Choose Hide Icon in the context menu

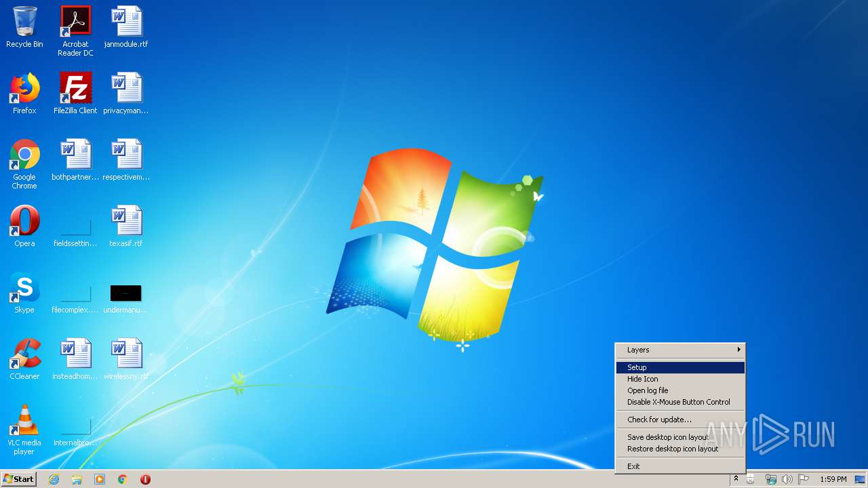(x=680, y=379)
